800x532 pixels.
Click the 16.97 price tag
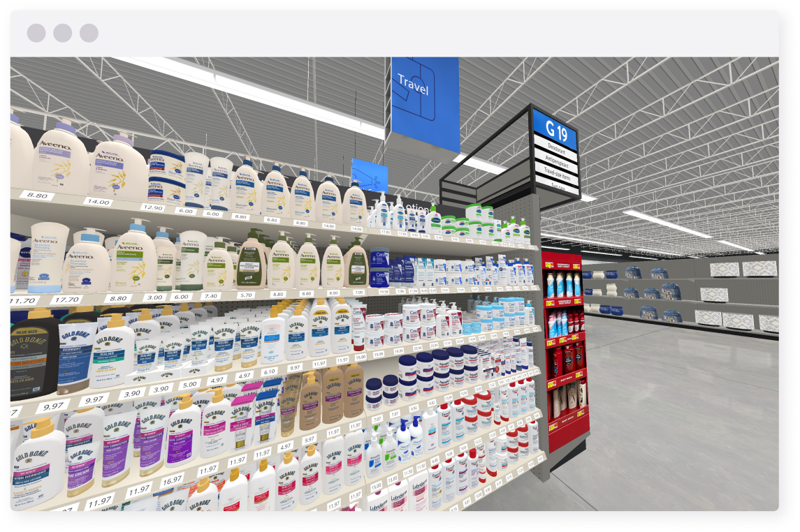click(172, 481)
